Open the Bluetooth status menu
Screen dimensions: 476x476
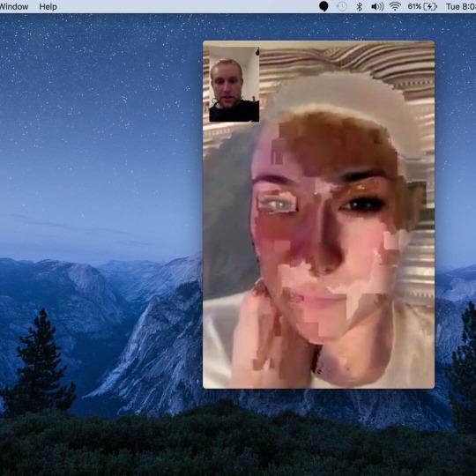[360, 6]
